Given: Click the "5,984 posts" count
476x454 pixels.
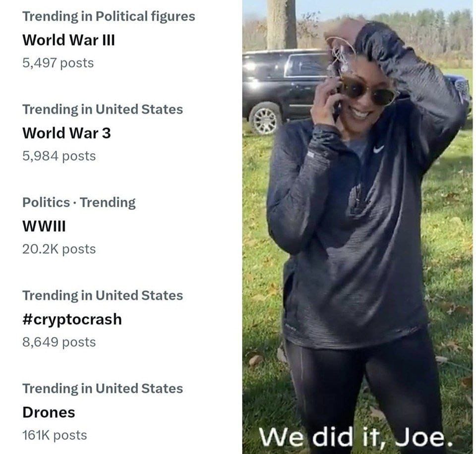Looking at the screenshot, I should 59,156.
